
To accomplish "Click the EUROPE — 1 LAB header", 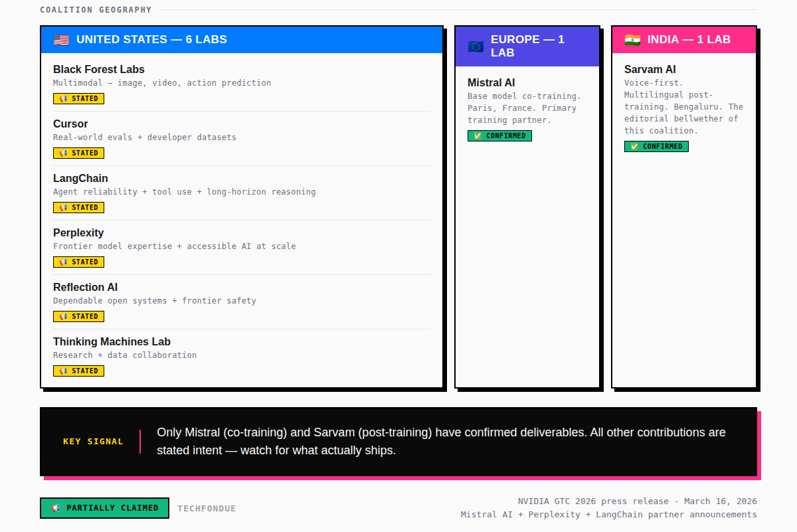I will [x=527, y=46].
